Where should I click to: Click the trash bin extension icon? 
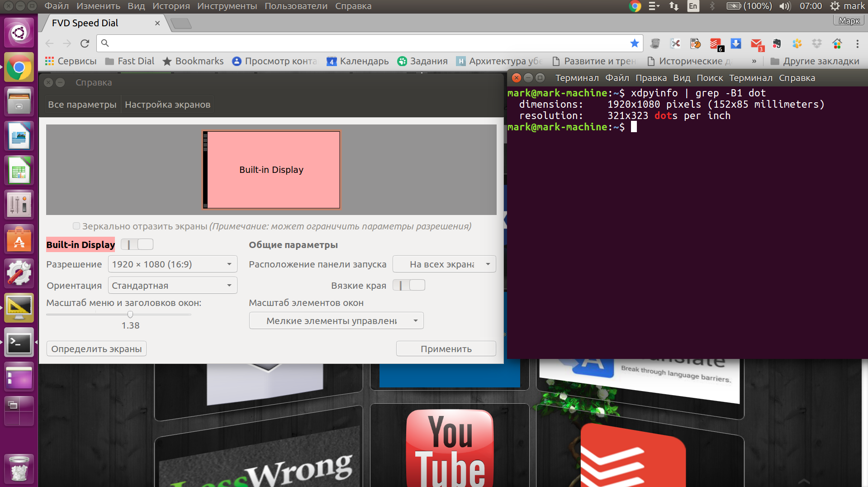tap(655, 43)
